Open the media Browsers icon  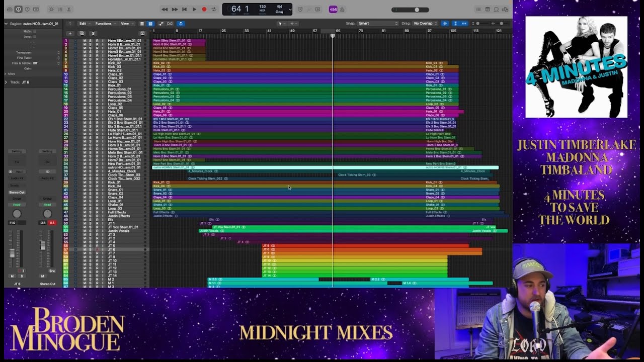[505, 9]
